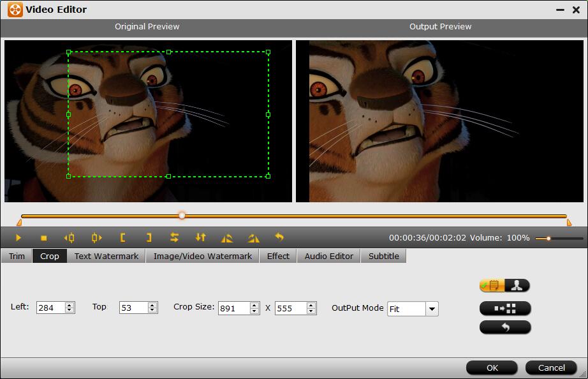Increase the Left crop value stepper

click(x=70, y=305)
